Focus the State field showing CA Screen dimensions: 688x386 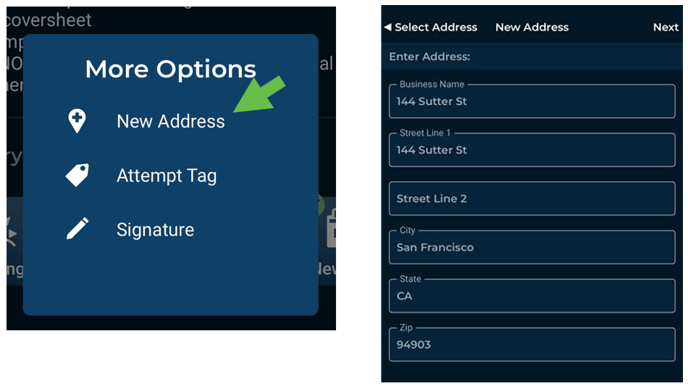532,296
